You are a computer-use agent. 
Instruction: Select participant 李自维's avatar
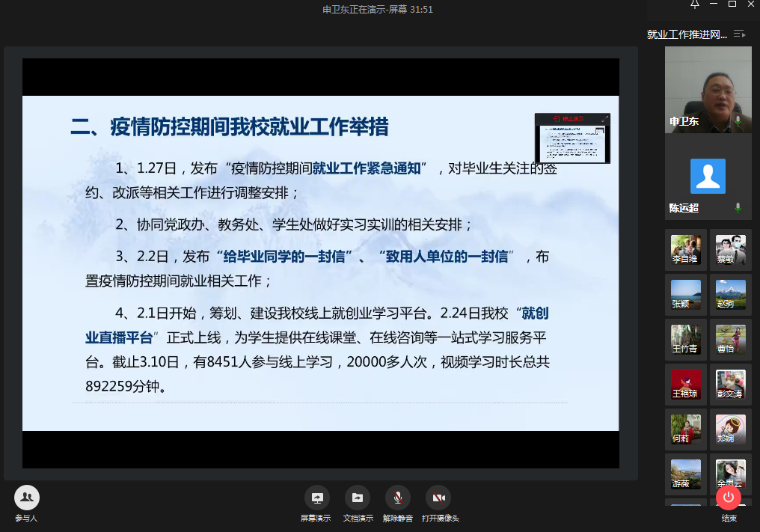[x=686, y=250]
